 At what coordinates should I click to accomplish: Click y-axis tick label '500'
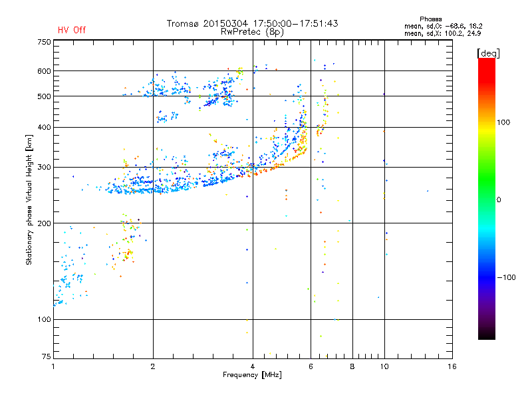pos(44,96)
